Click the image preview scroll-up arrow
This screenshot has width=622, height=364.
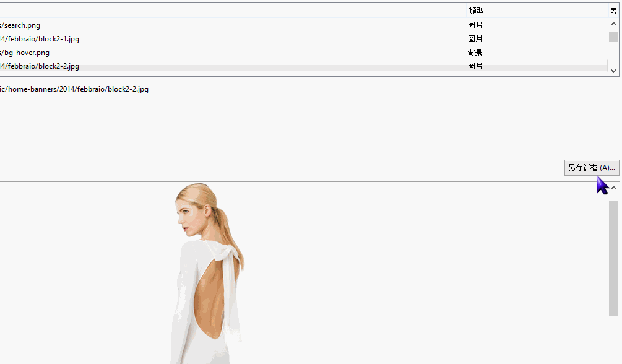(x=614, y=188)
